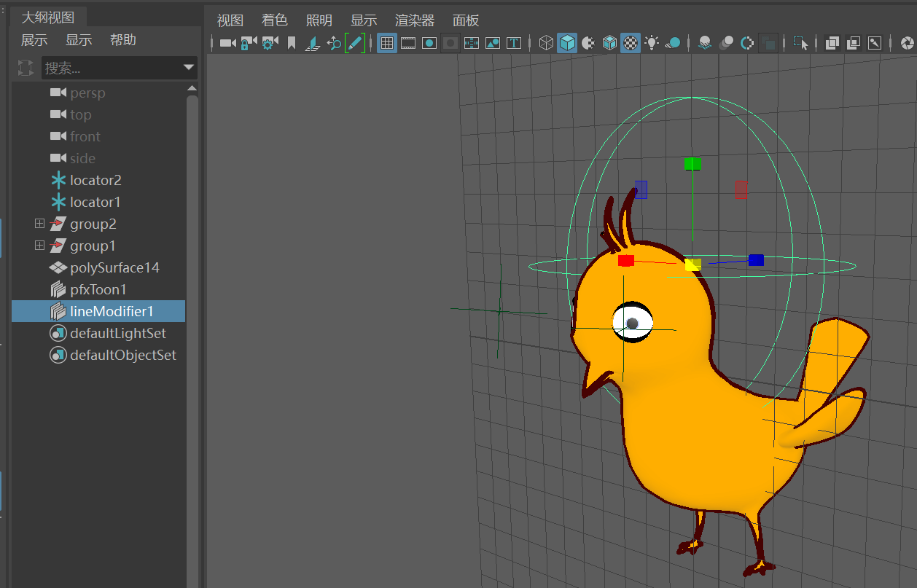917x588 pixels.
Task: Select lineModifier1 in outliner
Action: pyautogui.click(x=98, y=311)
